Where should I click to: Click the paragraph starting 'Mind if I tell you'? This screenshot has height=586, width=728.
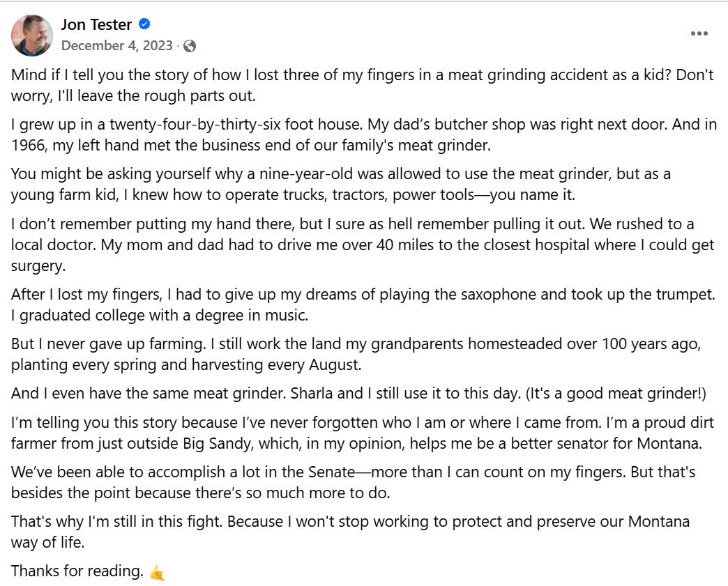pos(362,86)
